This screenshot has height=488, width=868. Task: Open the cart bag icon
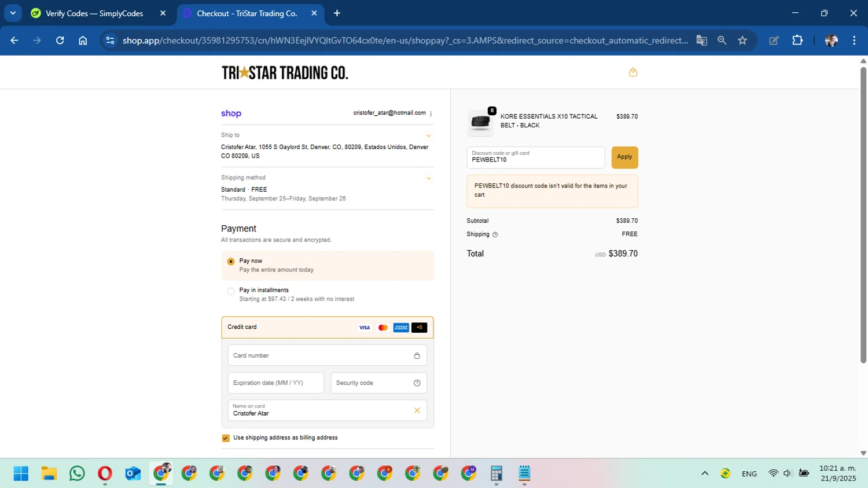(633, 72)
